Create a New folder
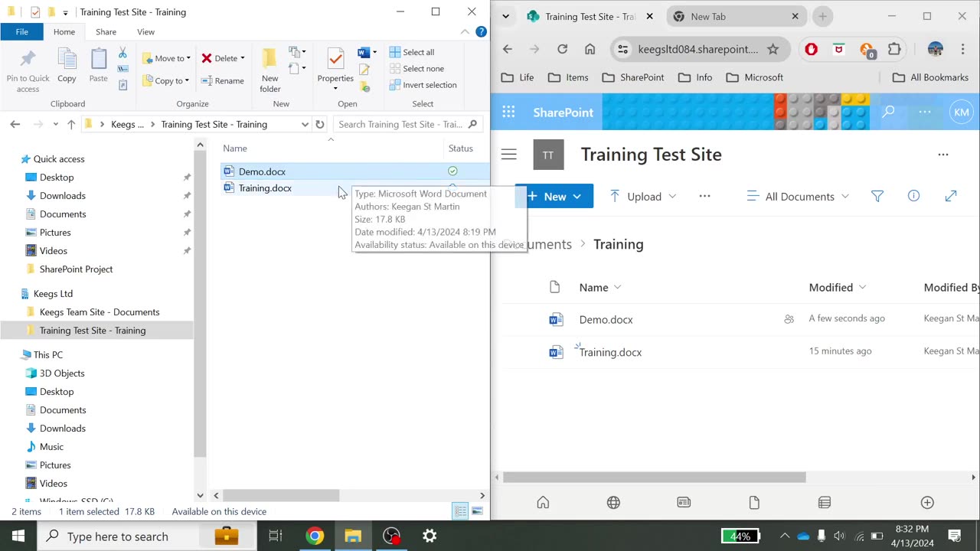The width and height of the screenshot is (980, 551). pos(269,70)
